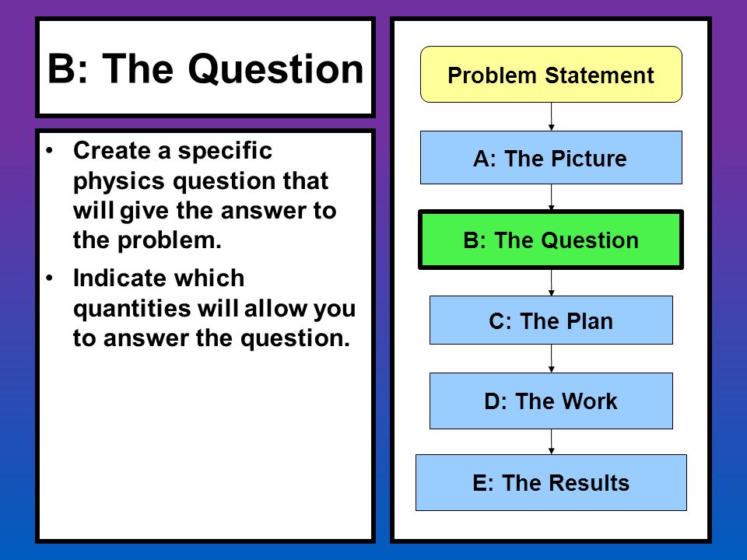Click the phrase 'the problem.' in first bullet
Screen dimensions: 747x560
pos(147,240)
